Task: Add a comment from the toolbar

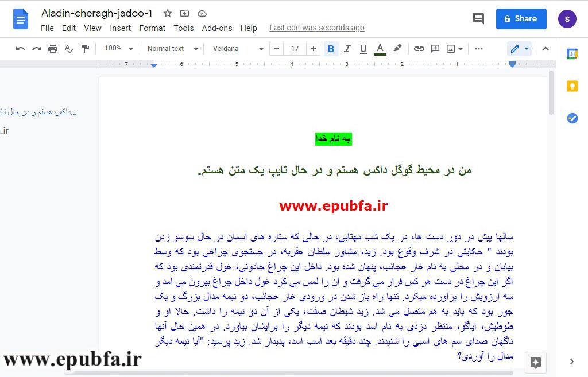Action: 435,49
